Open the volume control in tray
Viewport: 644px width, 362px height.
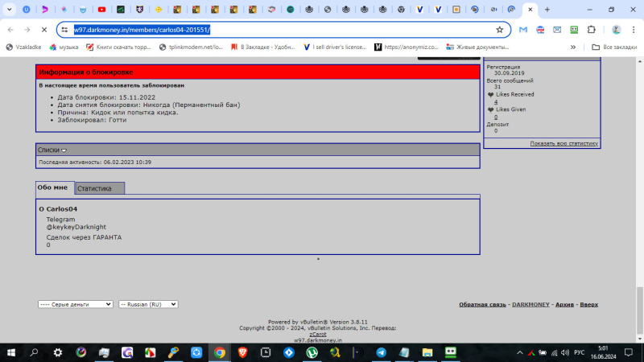[565, 352]
